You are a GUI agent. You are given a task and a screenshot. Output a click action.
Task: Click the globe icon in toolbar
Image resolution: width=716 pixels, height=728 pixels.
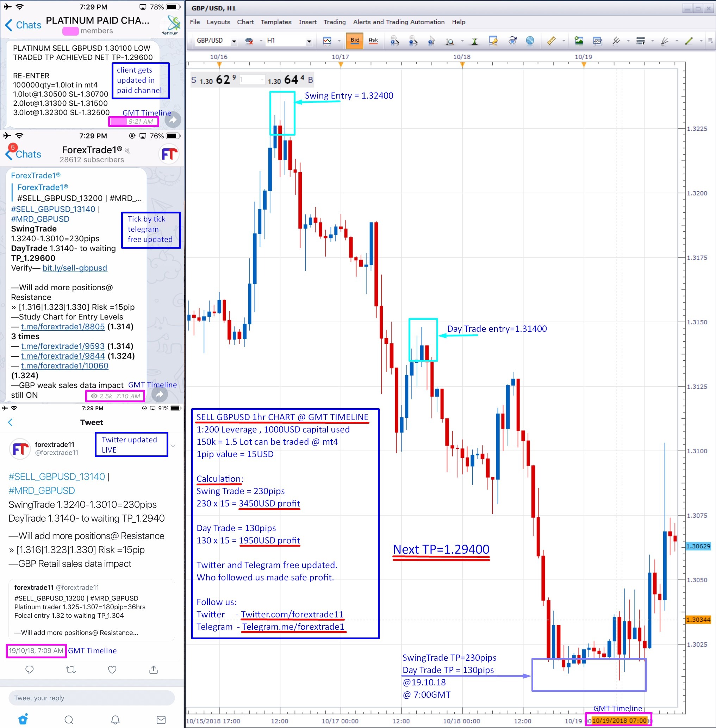pos(530,41)
